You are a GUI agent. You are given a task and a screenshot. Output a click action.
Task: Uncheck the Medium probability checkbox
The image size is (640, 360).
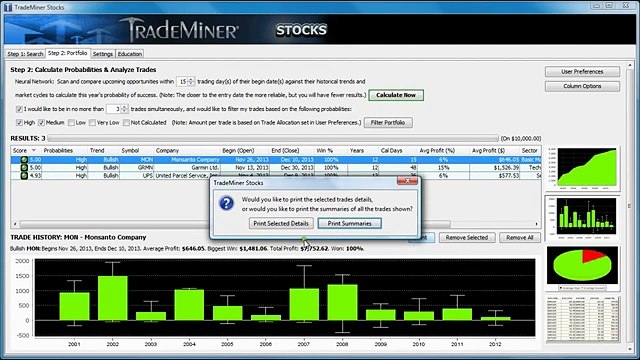click(41, 122)
